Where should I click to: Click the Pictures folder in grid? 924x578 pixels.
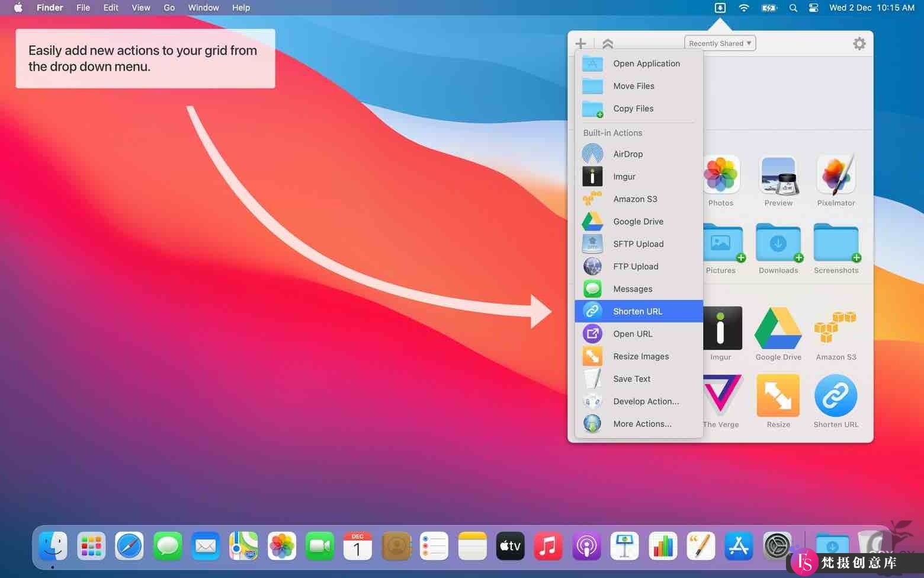(723, 242)
